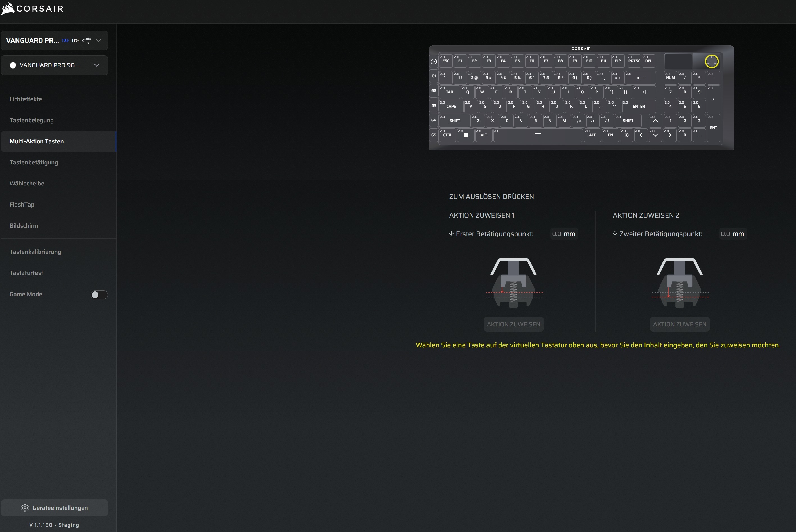Viewport: 796px width, 532px height.
Task: Click the right arrow key on virtual keyboard
Action: tap(669, 135)
